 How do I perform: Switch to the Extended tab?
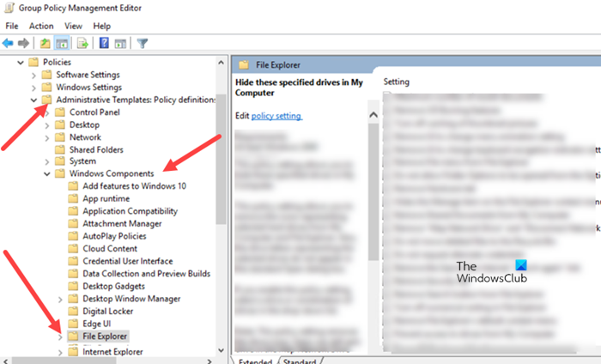[x=255, y=361]
